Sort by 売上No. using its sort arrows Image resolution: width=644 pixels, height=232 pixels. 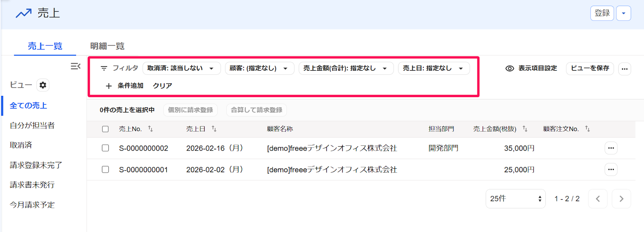tap(151, 129)
